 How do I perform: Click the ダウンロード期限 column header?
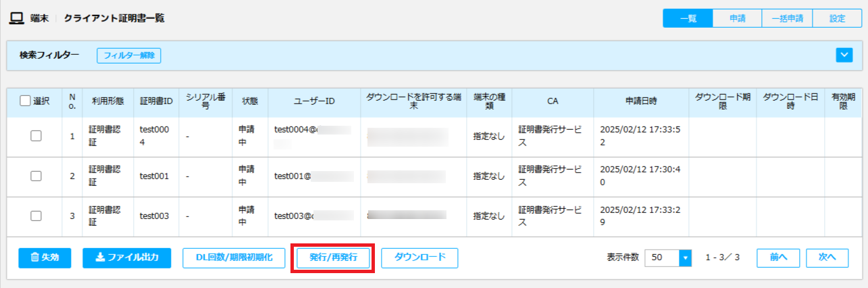pyautogui.click(x=722, y=101)
